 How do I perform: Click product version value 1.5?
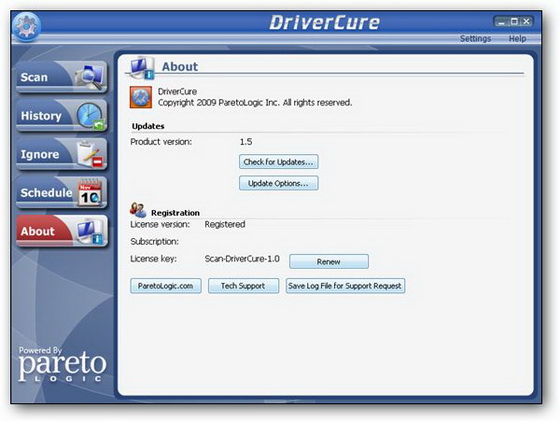[x=246, y=142]
